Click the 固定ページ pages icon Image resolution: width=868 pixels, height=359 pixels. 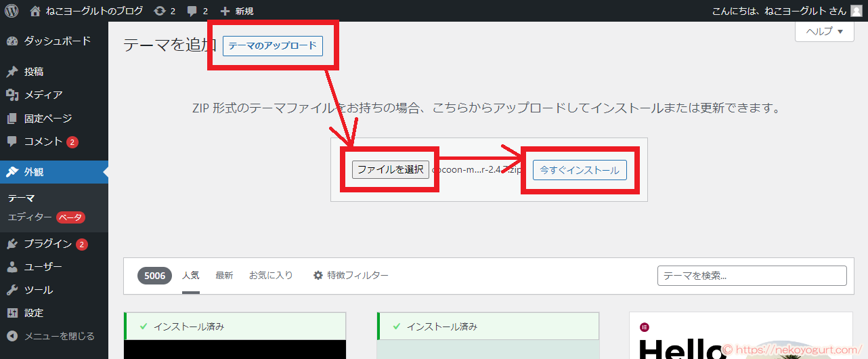tap(12, 119)
